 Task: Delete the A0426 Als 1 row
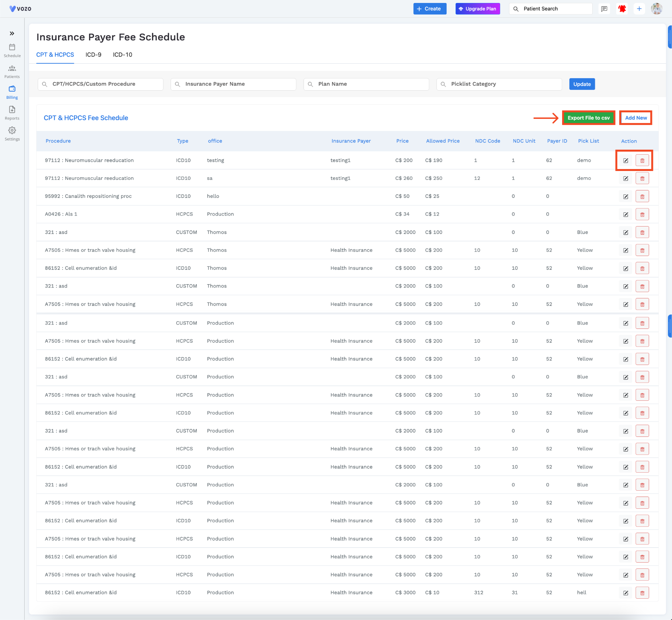[642, 214]
